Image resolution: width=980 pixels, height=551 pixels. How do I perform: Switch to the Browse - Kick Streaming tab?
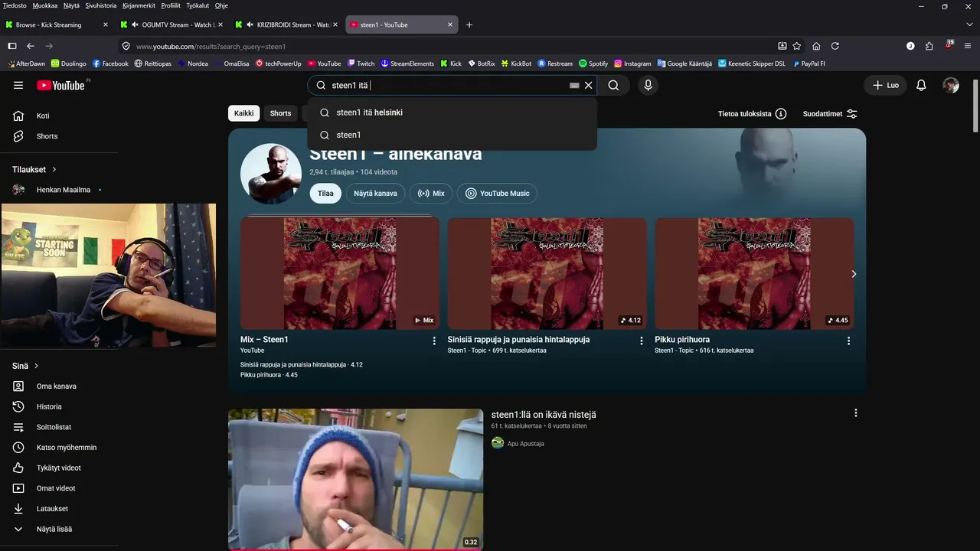(x=57, y=24)
